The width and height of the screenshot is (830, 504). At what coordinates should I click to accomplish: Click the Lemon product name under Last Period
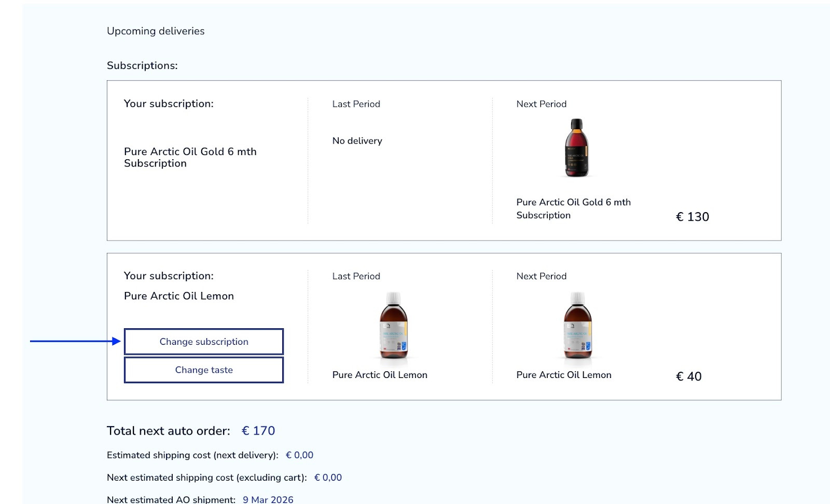(380, 375)
